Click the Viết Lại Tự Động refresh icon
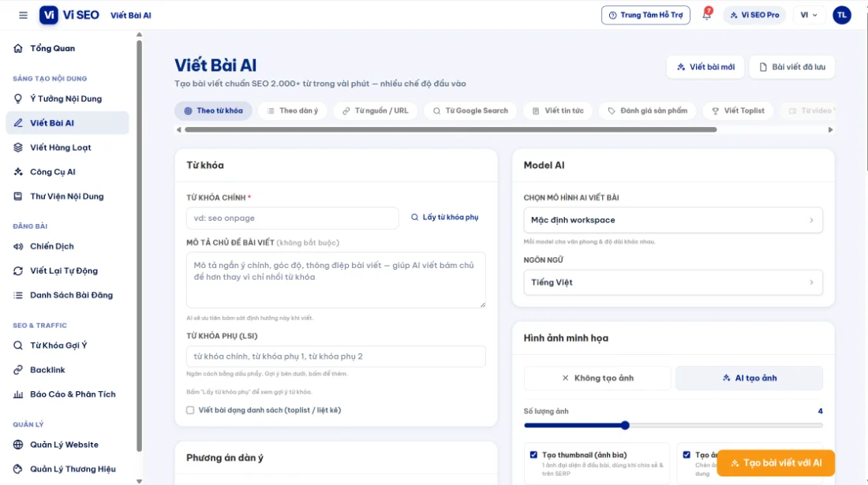 coord(18,270)
